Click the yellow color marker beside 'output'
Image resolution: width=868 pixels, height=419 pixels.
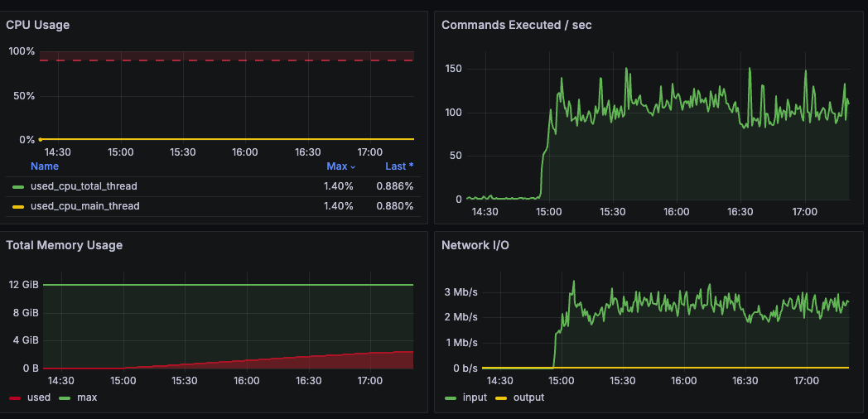500,397
